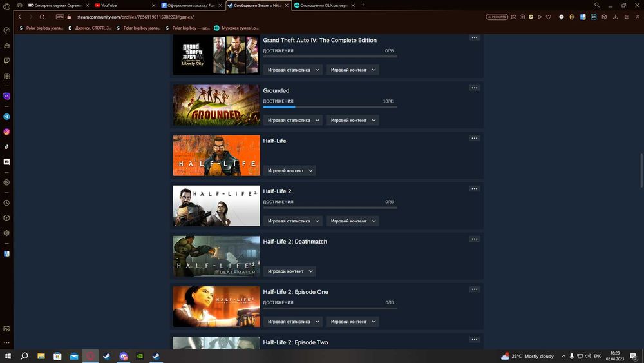Open browser settings gear in sidebar
Screen dimensions: 644x363
(6, 233)
